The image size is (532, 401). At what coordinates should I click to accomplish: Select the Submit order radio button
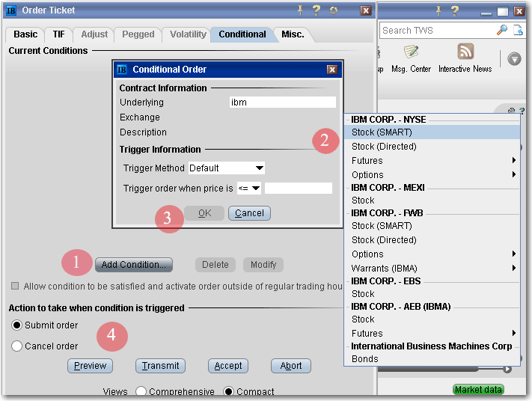[16, 325]
